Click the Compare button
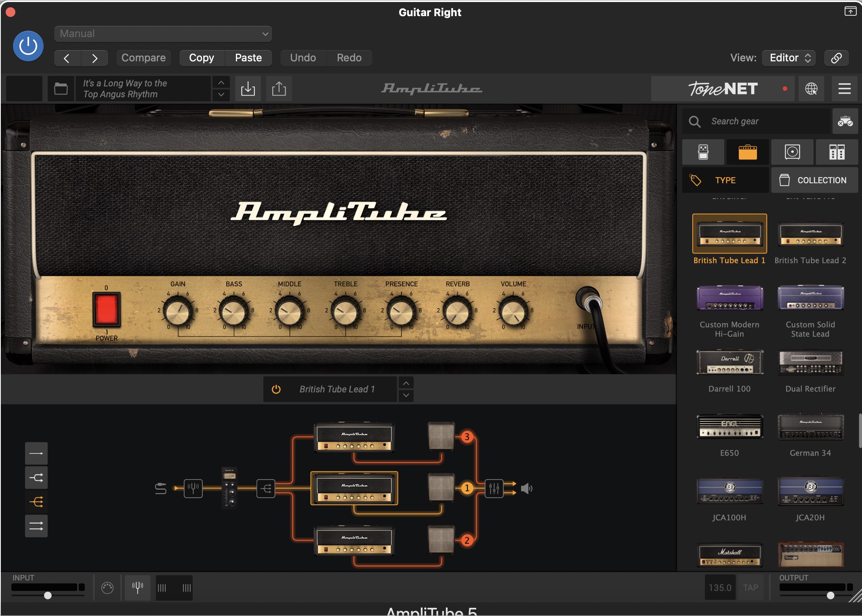The width and height of the screenshot is (862, 616). coord(143,58)
